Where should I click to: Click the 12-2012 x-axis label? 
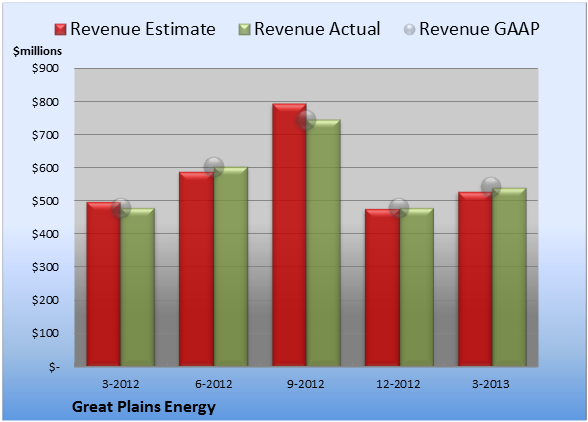click(x=398, y=384)
